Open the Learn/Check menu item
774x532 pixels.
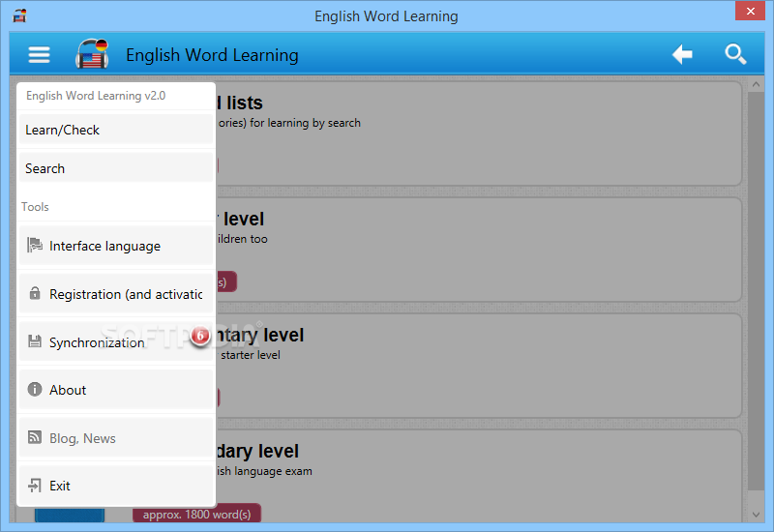116,130
